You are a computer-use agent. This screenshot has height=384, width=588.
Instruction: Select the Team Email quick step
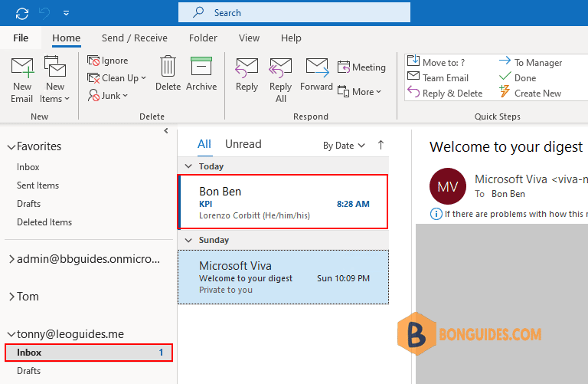coord(438,77)
